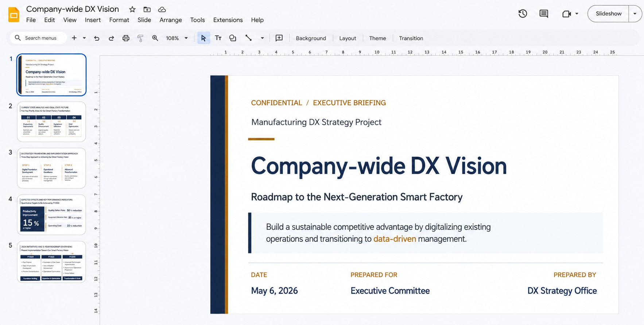The image size is (644, 325).
Task: Add a comment from toolbar
Action: click(x=279, y=38)
